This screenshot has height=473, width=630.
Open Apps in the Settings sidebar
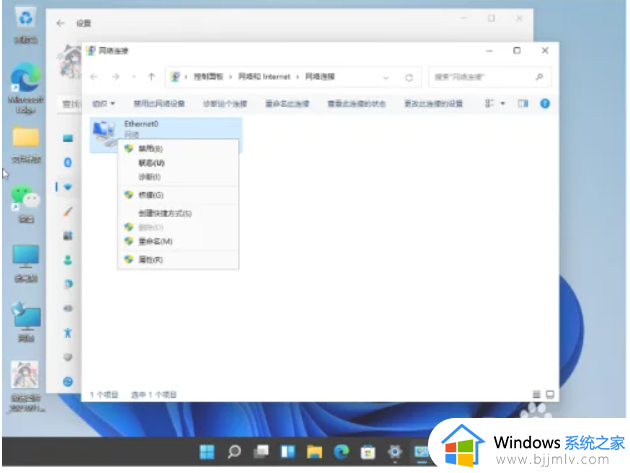click(68, 235)
